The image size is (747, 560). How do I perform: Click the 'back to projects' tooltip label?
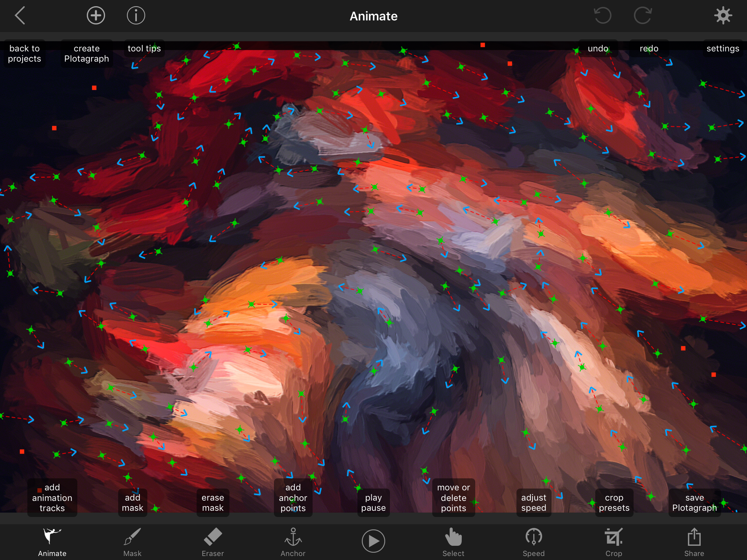click(24, 54)
